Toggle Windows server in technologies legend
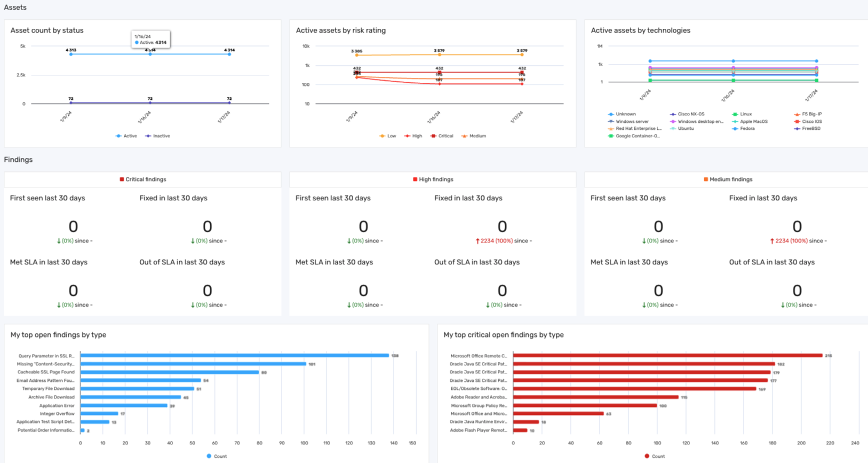Image resolution: width=868 pixels, height=463 pixels. [628, 122]
